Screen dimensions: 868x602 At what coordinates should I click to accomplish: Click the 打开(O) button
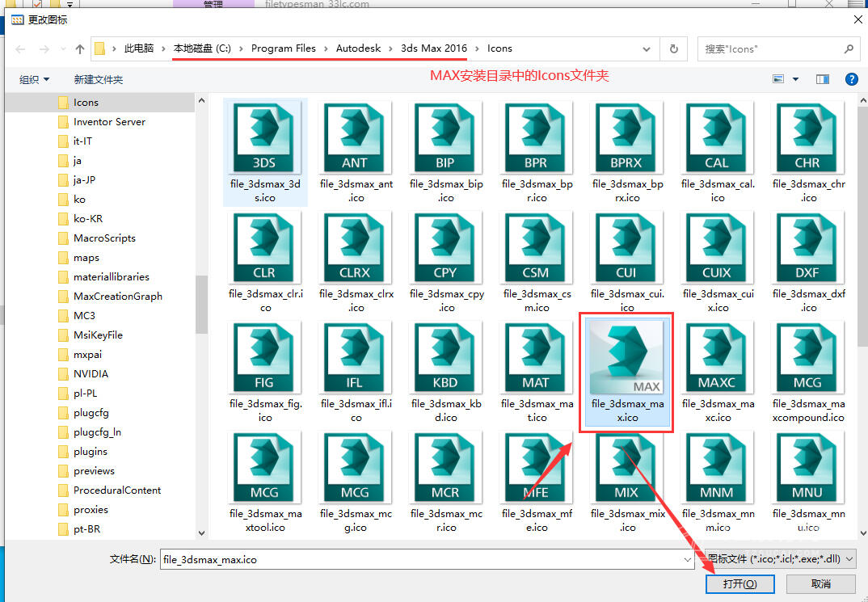coord(739,583)
